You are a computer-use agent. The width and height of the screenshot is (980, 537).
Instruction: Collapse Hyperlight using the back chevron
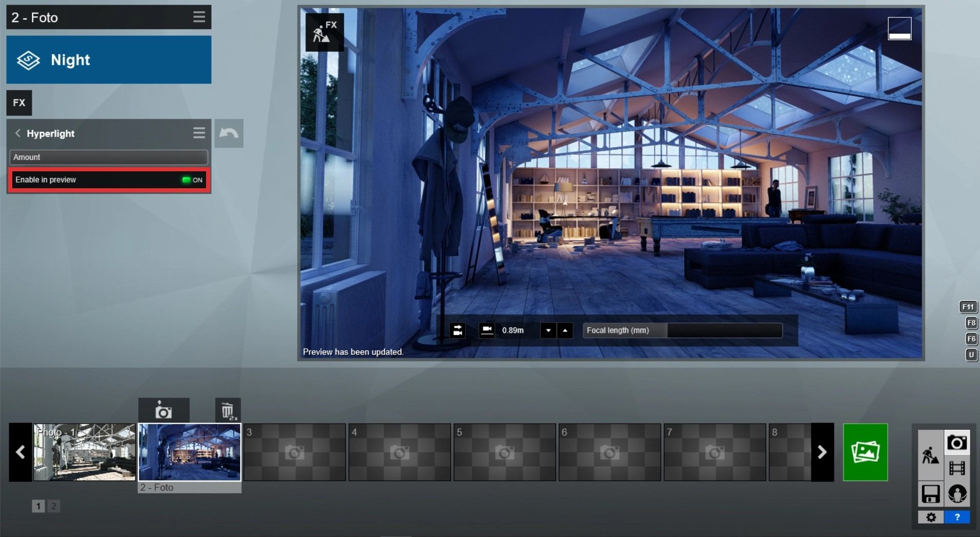point(18,133)
